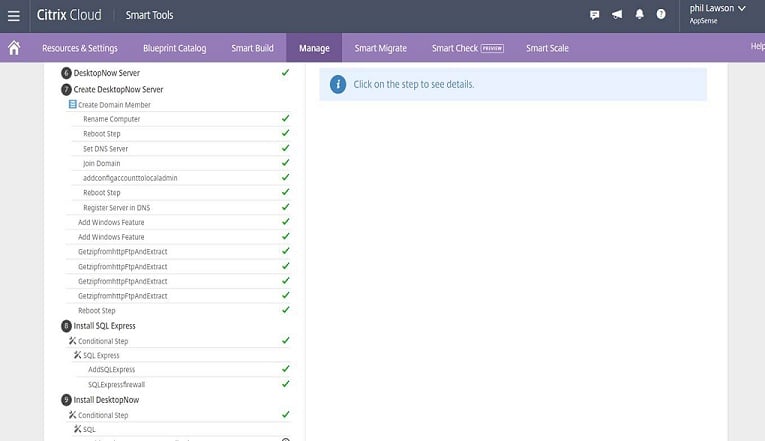
Task: Select DesktopNow Server step
Action: [x=106, y=73]
